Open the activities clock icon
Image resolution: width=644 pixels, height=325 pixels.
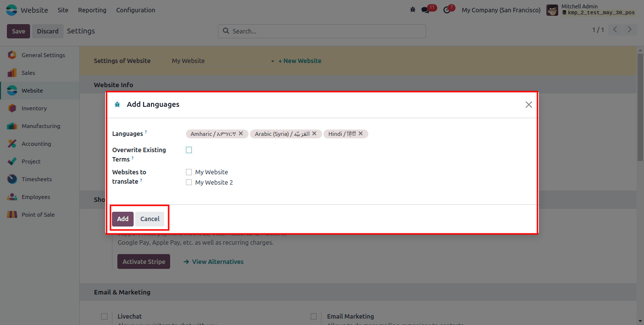pos(447,10)
